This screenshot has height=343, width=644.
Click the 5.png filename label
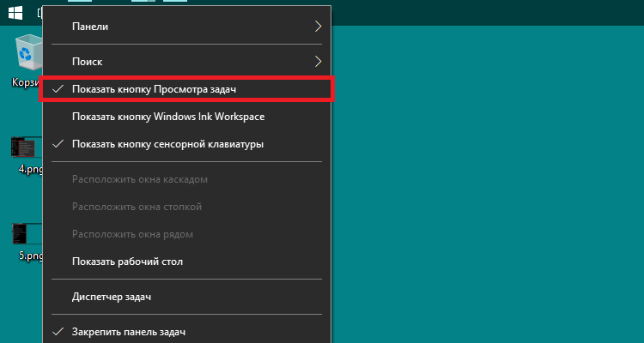click(31, 256)
